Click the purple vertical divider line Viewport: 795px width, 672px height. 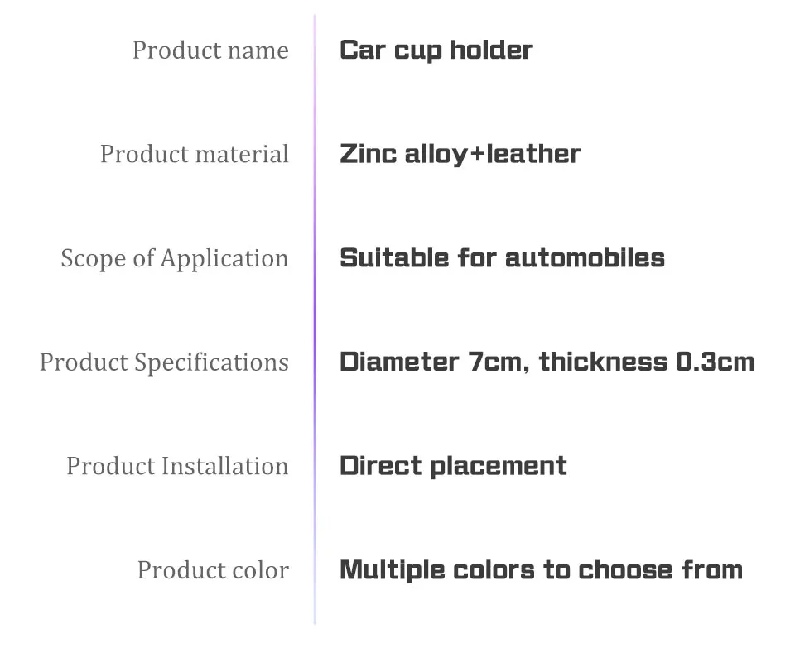coord(315,319)
